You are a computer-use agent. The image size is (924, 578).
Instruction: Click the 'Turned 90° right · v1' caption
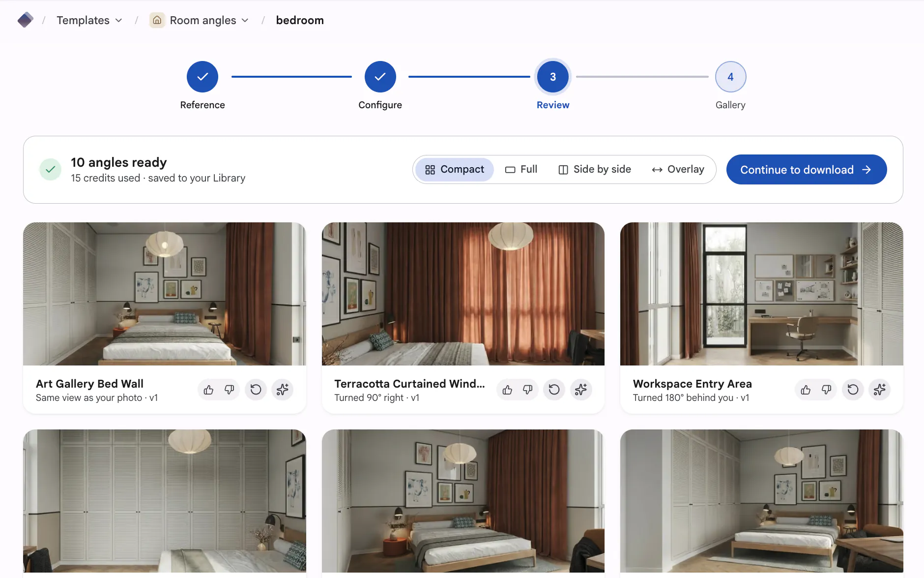tap(377, 397)
